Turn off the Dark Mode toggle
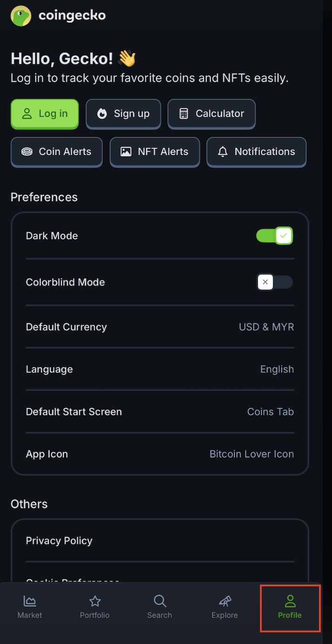 [x=274, y=236]
